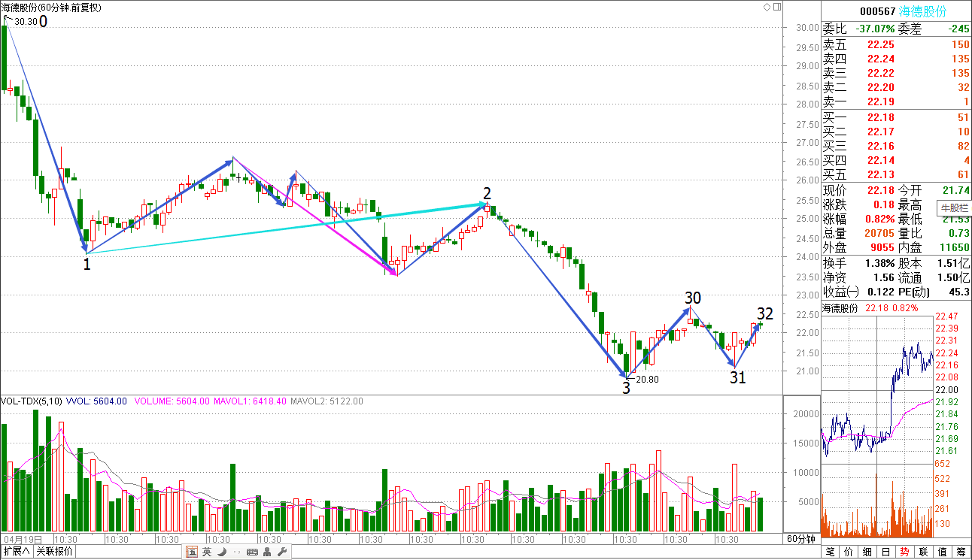Screen dimensions: 972x560
Task: Click 换手 value 1.38%
Action: [879, 263]
